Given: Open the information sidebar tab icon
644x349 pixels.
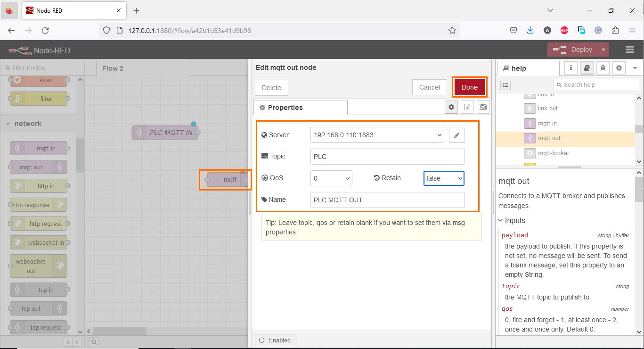Looking at the screenshot, I should point(571,68).
